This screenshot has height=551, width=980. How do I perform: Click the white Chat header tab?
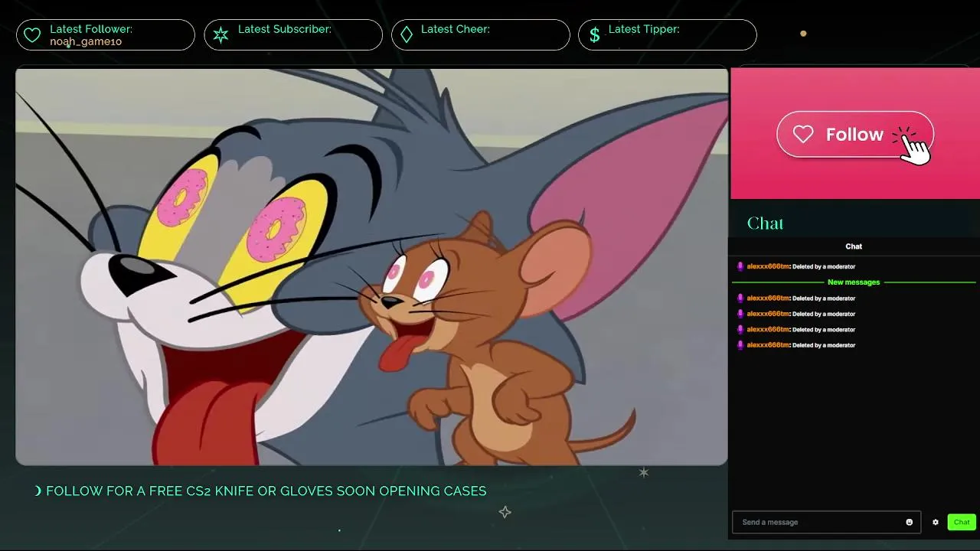[x=854, y=246]
